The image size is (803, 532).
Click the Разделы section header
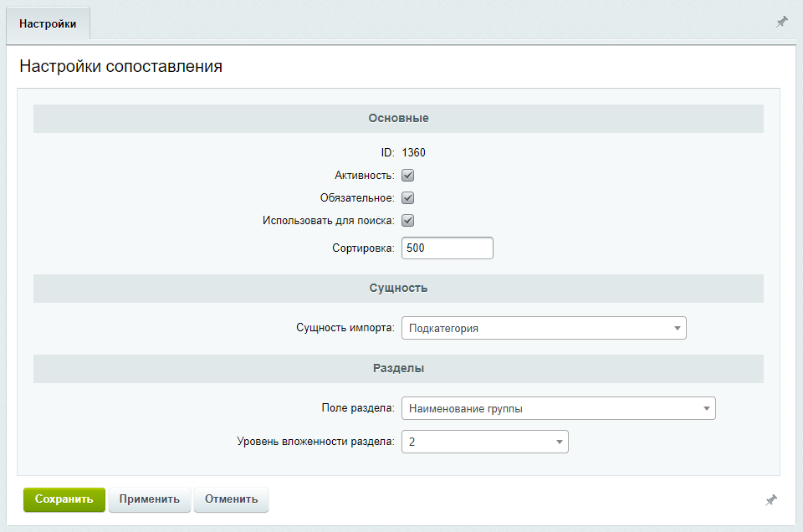coord(398,369)
